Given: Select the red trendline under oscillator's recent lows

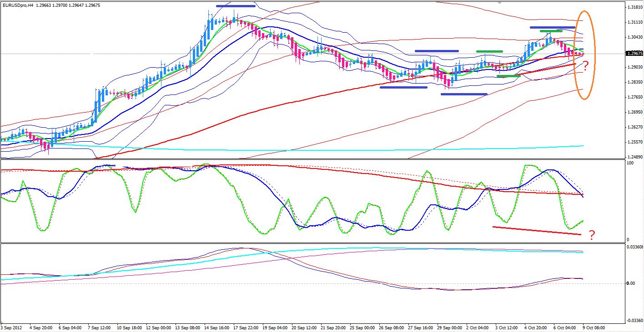Looking at the screenshot, I should pos(537,230).
